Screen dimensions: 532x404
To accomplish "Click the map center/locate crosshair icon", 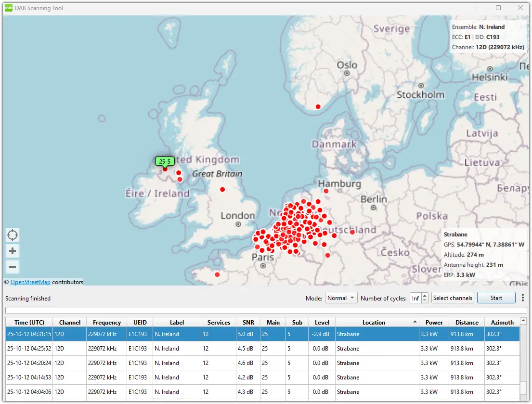I will tap(13, 235).
